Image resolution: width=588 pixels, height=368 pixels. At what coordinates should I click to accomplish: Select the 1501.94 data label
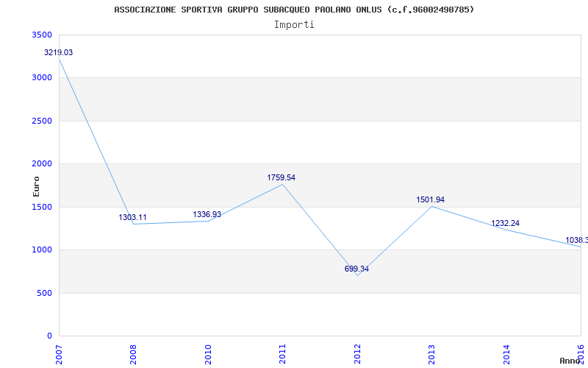(431, 199)
